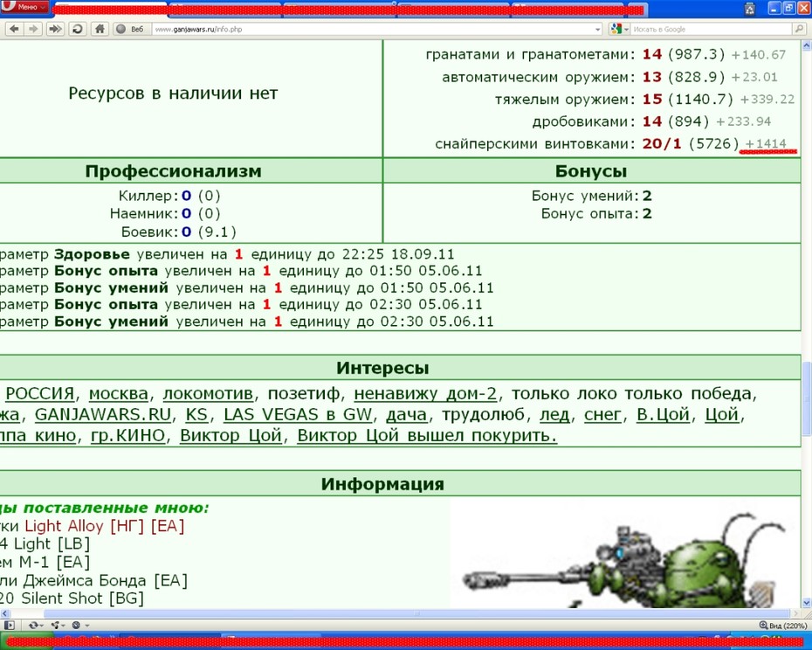Open the Джеймса Бонда [EA] item
The height and width of the screenshot is (650, 812).
(x=105, y=580)
